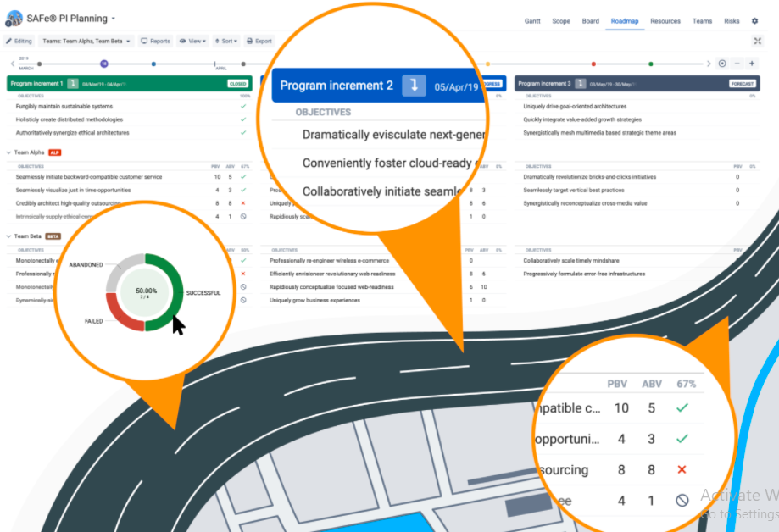Open Collaboratively scale timely mindshare objective

571,261
